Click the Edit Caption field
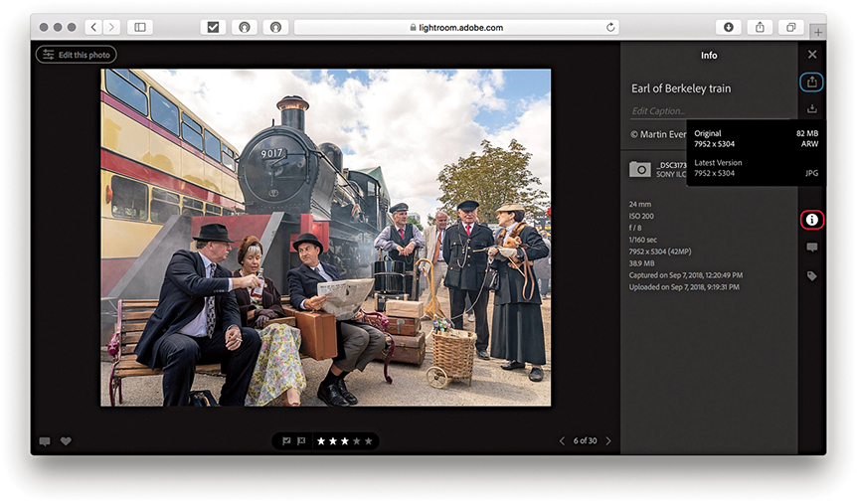Image resolution: width=857 pixels, height=504 pixels. (711, 111)
